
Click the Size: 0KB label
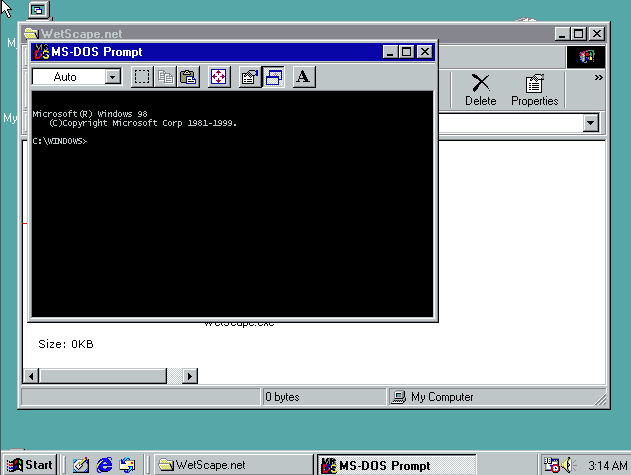pyautogui.click(x=66, y=344)
